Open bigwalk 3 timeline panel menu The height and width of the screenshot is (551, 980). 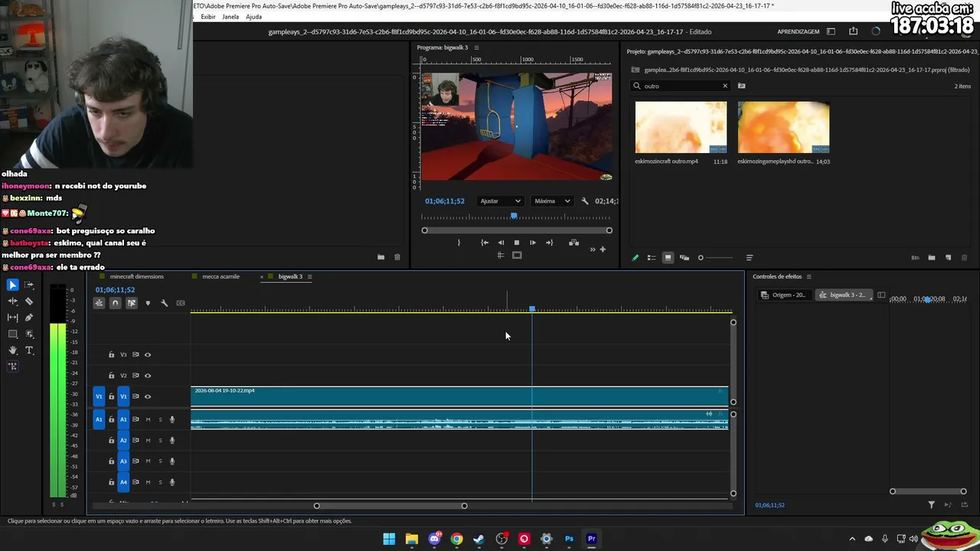pyautogui.click(x=309, y=276)
